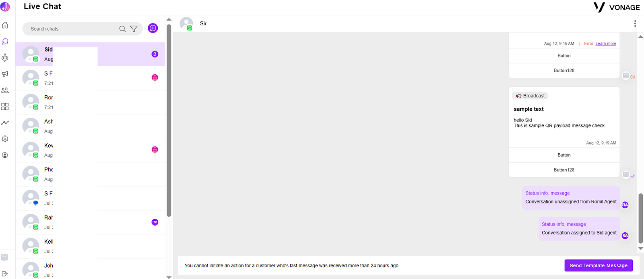Open the chat filter funnel
644x279 pixels.
[x=134, y=29]
